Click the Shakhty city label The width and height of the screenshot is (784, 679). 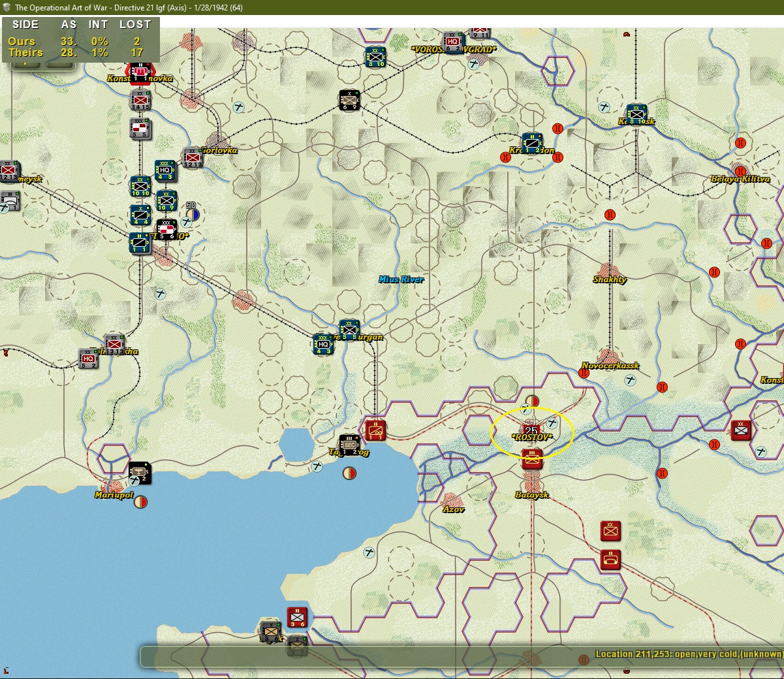coord(610,279)
